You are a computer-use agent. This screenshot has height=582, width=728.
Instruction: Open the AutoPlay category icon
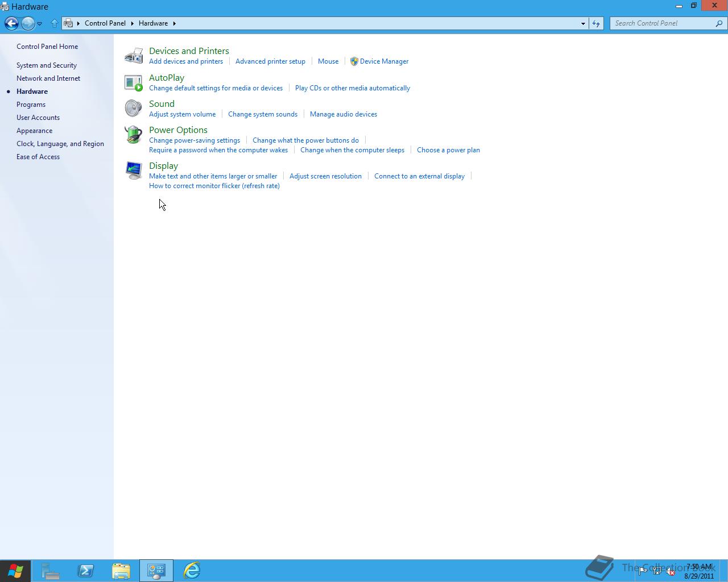coord(134,82)
